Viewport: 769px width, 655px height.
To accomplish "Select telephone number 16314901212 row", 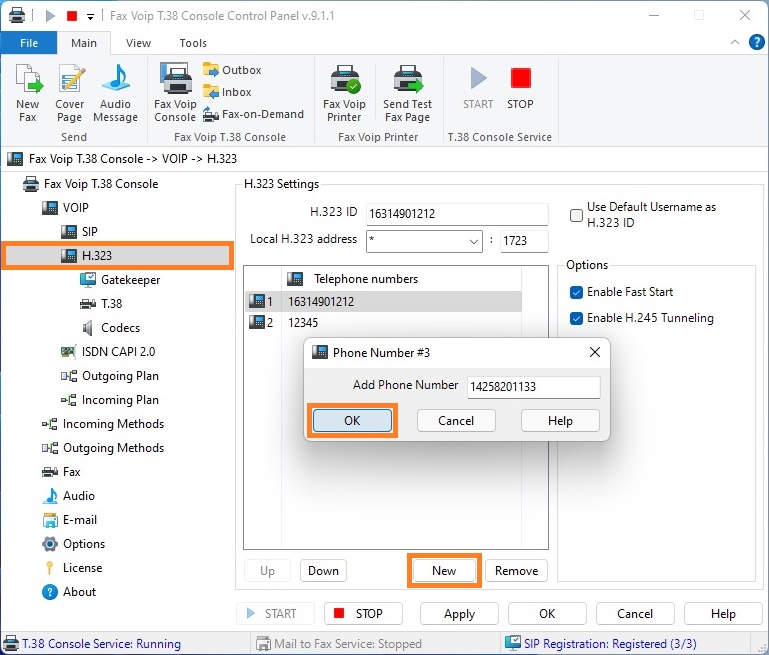I will (x=384, y=302).
